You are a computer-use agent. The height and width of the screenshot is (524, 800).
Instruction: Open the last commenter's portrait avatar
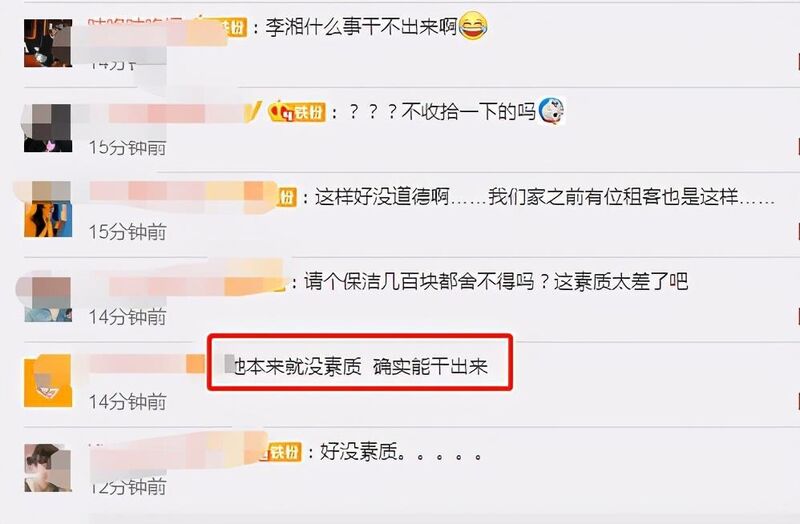[x=48, y=468]
